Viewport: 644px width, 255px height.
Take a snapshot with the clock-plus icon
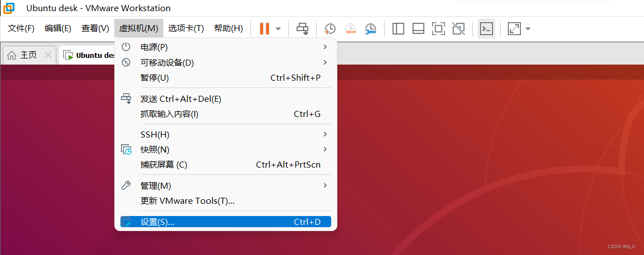pyautogui.click(x=330, y=29)
